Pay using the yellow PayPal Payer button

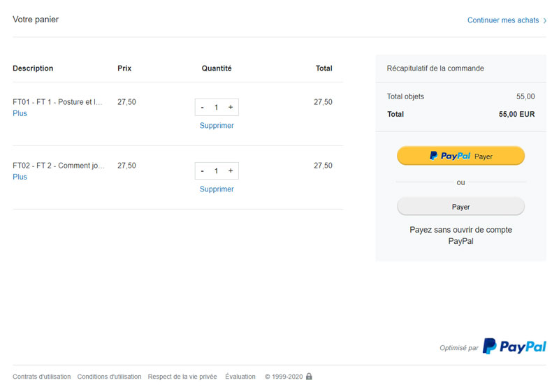pos(460,156)
